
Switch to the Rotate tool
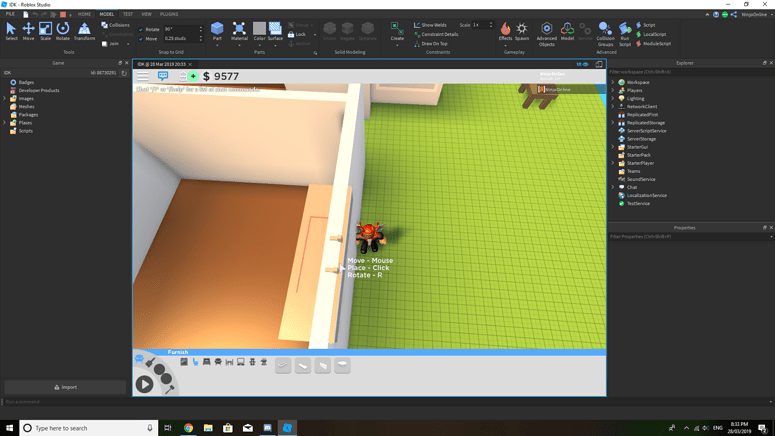(63, 31)
